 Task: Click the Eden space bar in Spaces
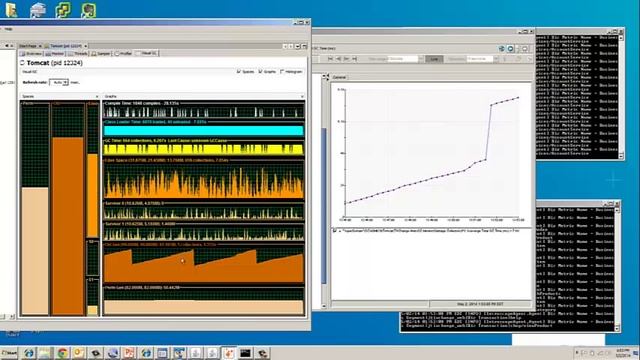[93, 170]
